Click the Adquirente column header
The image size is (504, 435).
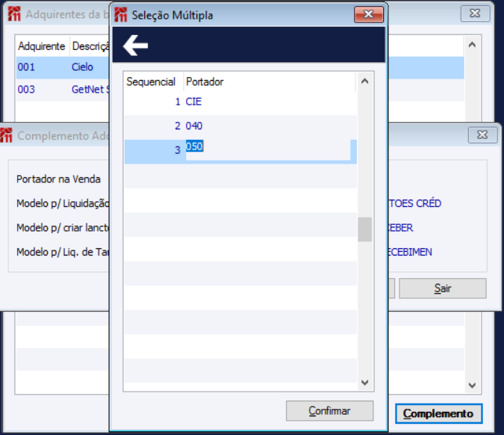point(43,46)
